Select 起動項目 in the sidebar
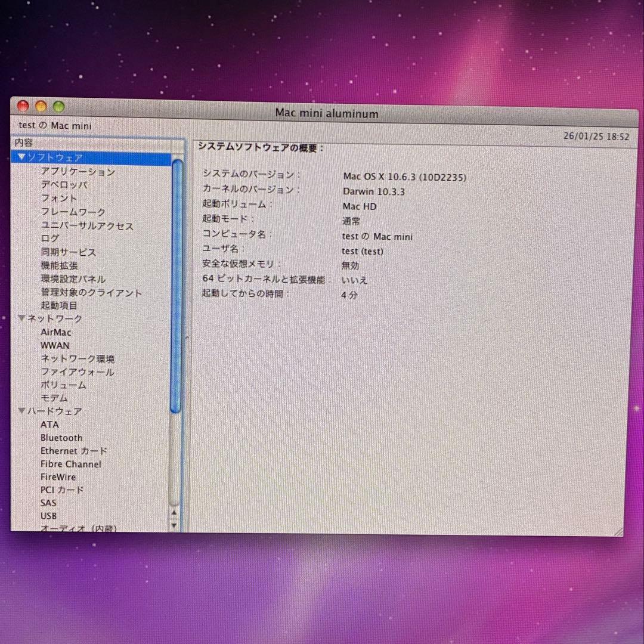The height and width of the screenshot is (644, 644). click(x=59, y=305)
